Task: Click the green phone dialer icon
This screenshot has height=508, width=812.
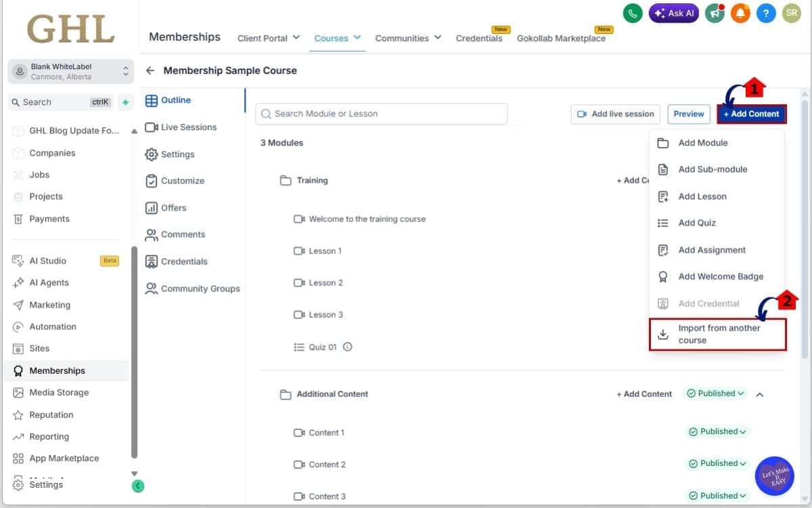Action: point(633,13)
